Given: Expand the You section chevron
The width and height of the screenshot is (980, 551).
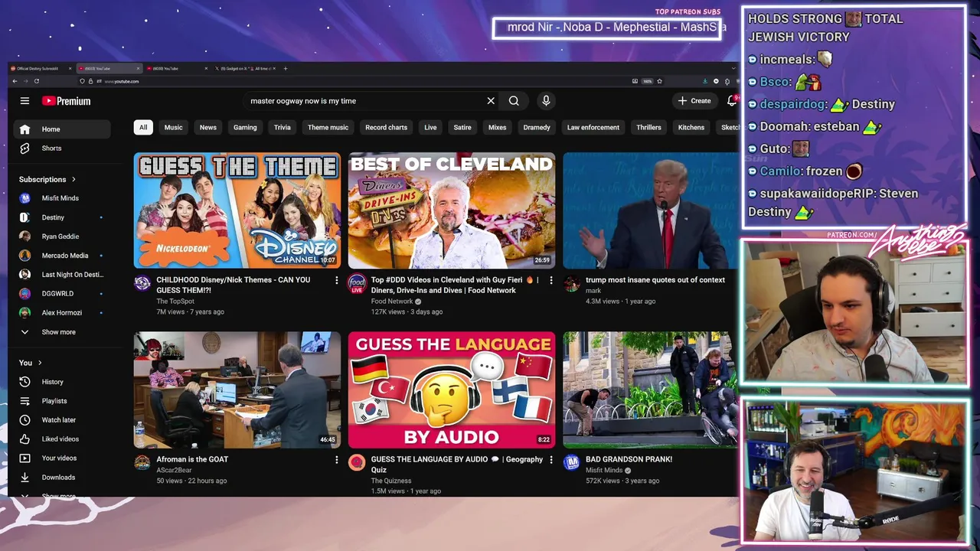Looking at the screenshot, I should [40, 363].
